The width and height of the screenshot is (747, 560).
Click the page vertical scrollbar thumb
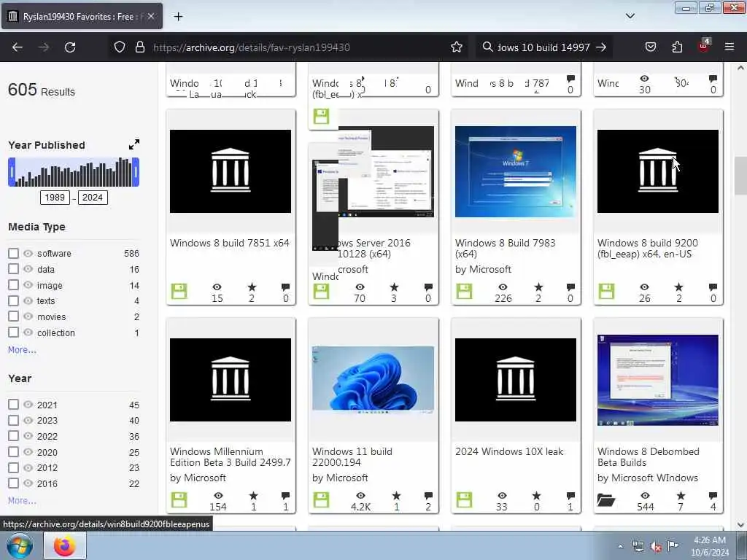pyautogui.click(x=740, y=175)
